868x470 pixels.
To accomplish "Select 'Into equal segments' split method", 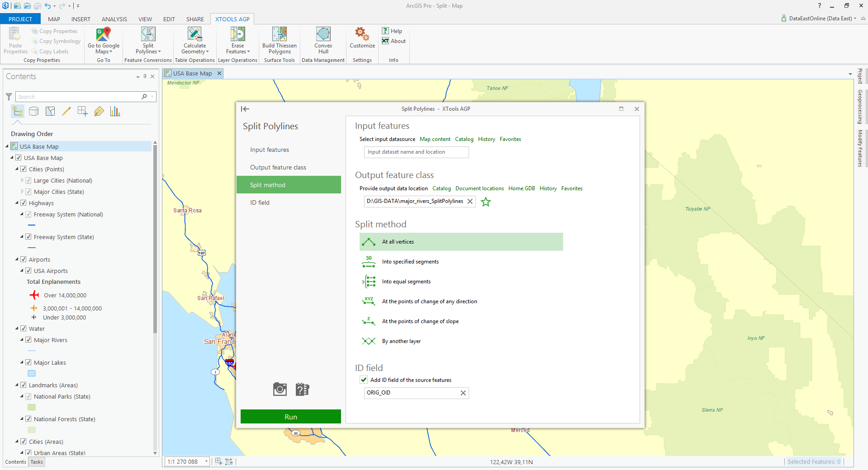I will pos(461,282).
